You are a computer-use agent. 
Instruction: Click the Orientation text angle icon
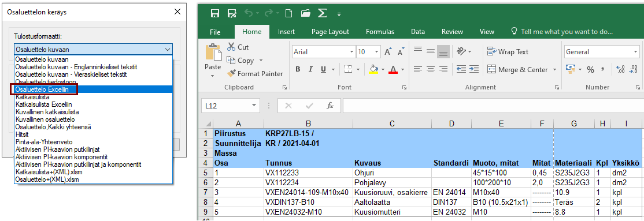[462, 52]
